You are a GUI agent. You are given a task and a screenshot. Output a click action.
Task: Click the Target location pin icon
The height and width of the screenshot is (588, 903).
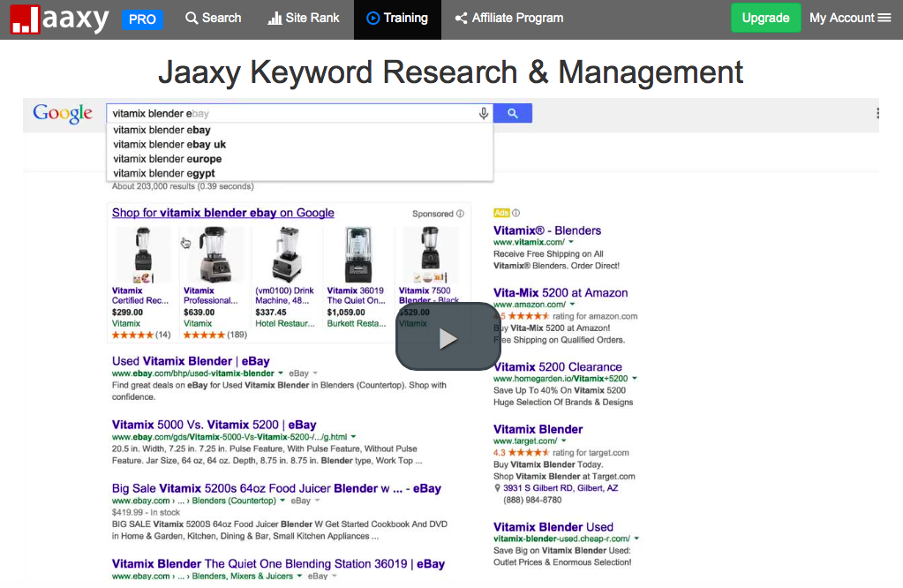498,488
